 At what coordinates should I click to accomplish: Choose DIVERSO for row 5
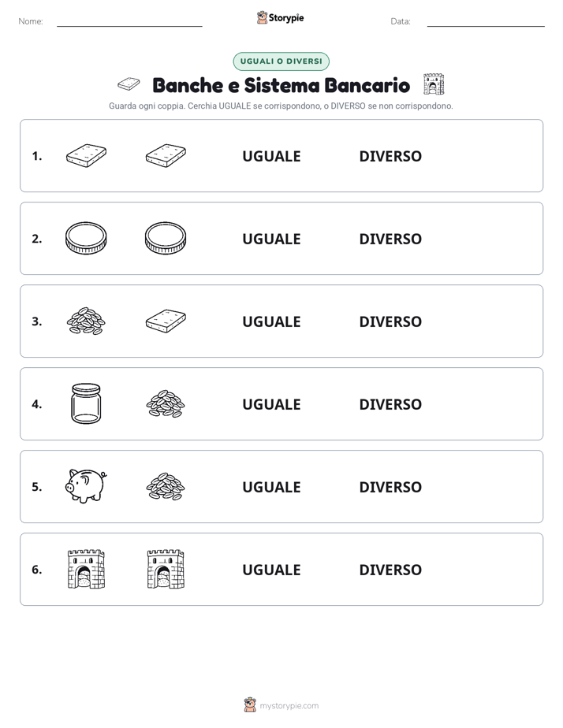(390, 487)
